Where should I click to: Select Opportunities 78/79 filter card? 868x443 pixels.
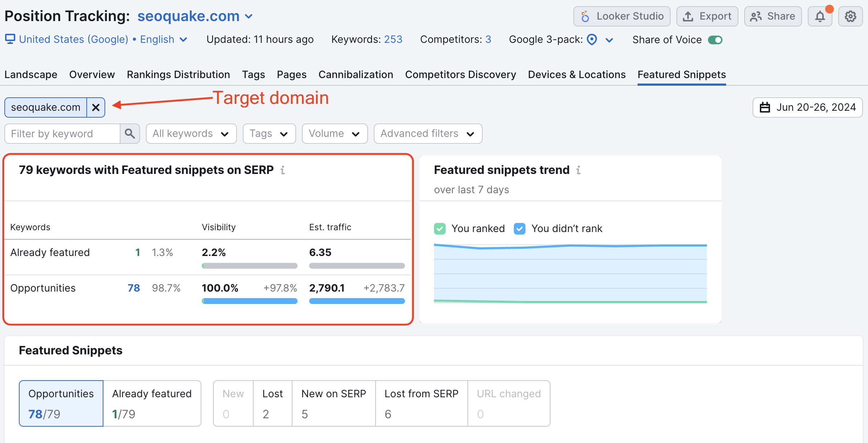(x=61, y=403)
